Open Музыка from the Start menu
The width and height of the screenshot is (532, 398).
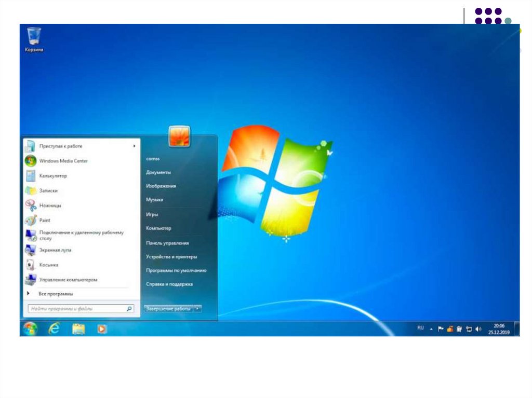click(x=154, y=200)
